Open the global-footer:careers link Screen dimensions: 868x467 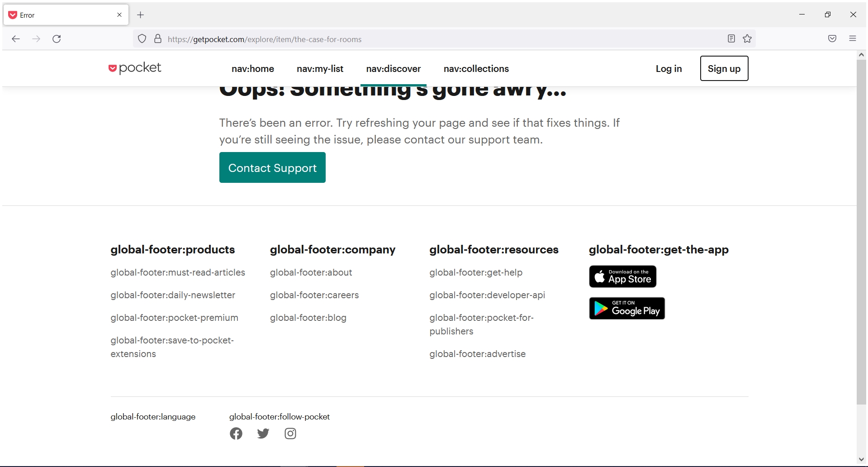point(314,295)
